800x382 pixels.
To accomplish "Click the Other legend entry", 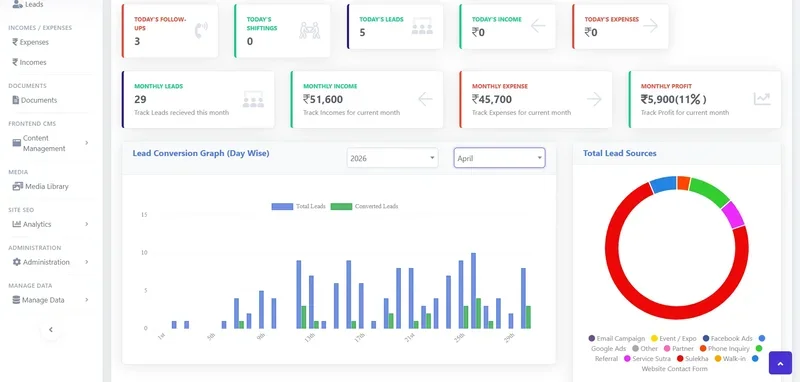I will (x=645, y=348).
